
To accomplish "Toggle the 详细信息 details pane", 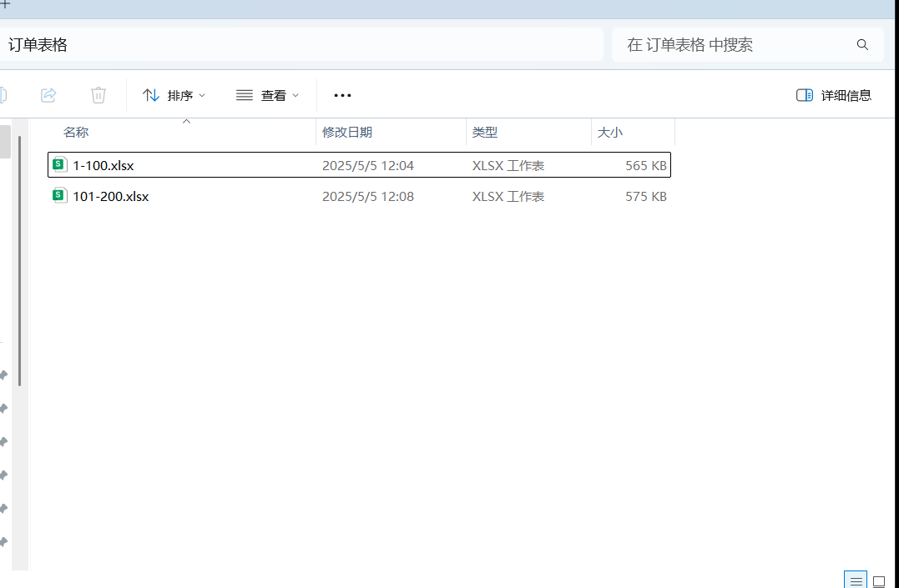I will pyautogui.click(x=833, y=95).
